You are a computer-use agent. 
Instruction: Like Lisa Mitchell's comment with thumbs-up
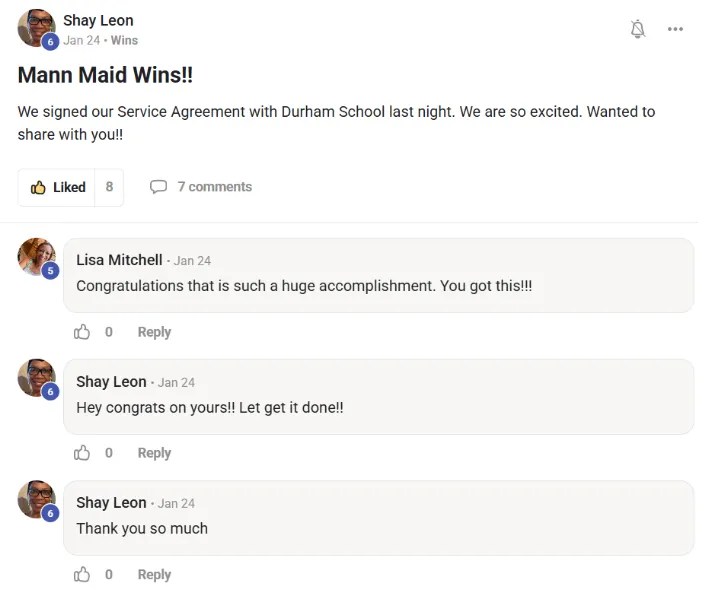coord(82,332)
